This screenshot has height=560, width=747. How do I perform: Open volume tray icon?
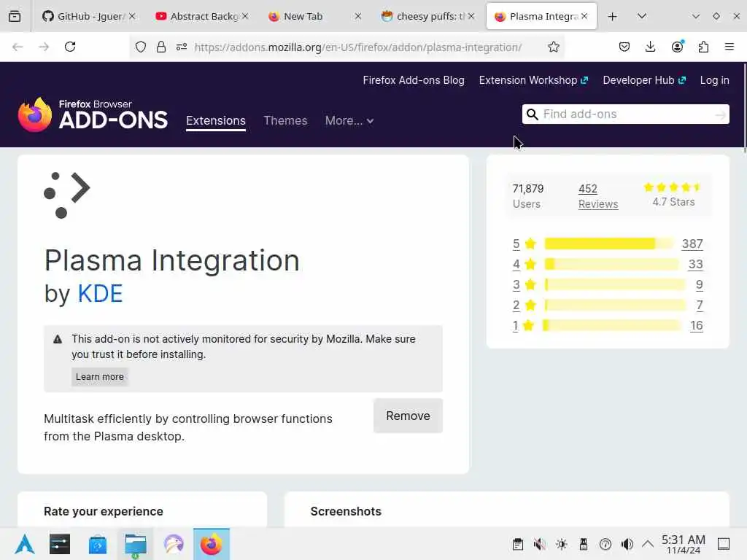pos(627,544)
